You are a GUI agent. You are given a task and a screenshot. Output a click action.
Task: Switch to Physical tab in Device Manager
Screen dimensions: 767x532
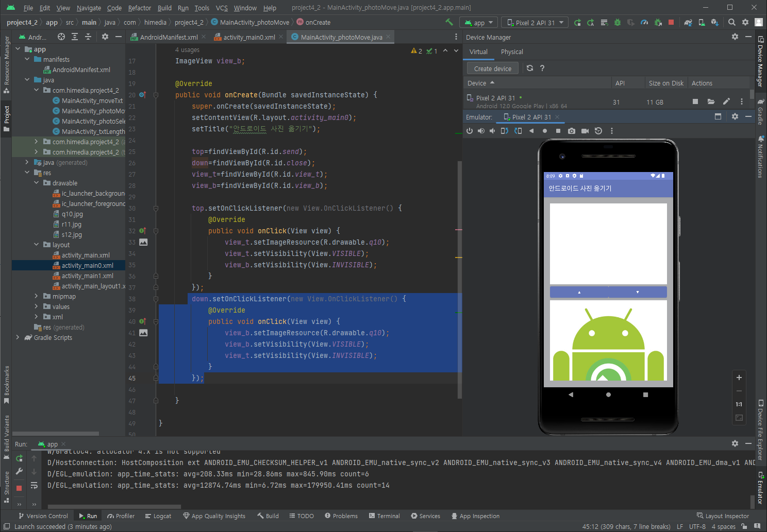tap(512, 52)
